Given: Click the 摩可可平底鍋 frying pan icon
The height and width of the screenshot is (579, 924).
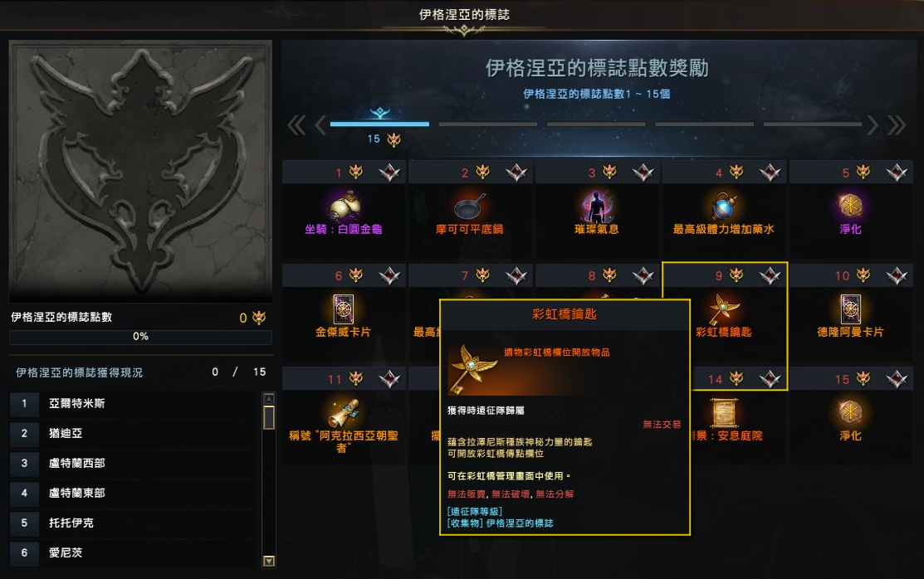Looking at the screenshot, I should (470, 206).
